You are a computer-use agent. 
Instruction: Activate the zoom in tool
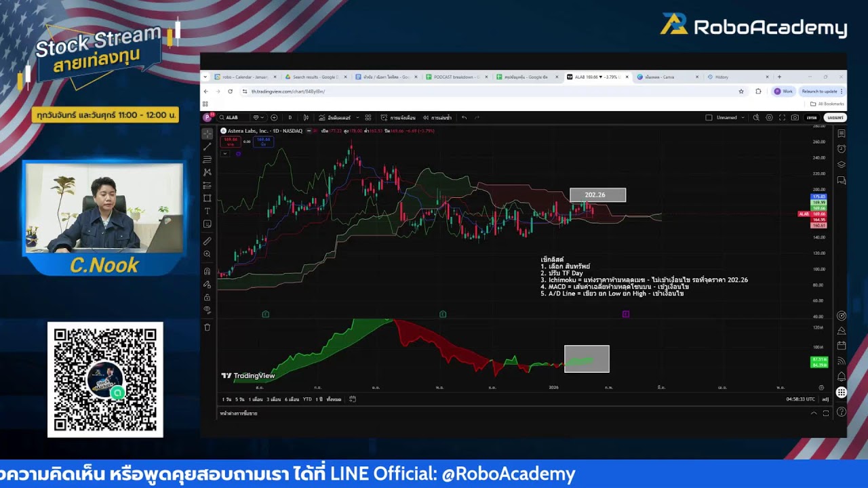pos(208,254)
